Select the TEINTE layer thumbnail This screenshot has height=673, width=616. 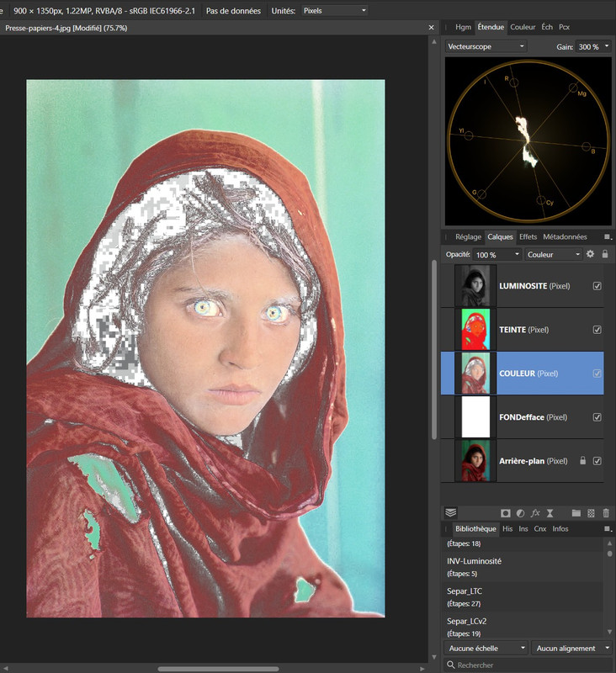pyautogui.click(x=475, y=330)
